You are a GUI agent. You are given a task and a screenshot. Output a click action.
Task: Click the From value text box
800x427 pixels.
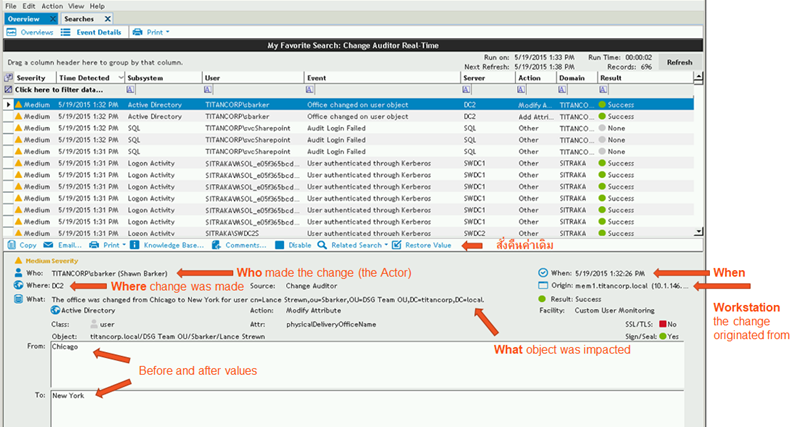pyautogui.click(x=367, y=365)
